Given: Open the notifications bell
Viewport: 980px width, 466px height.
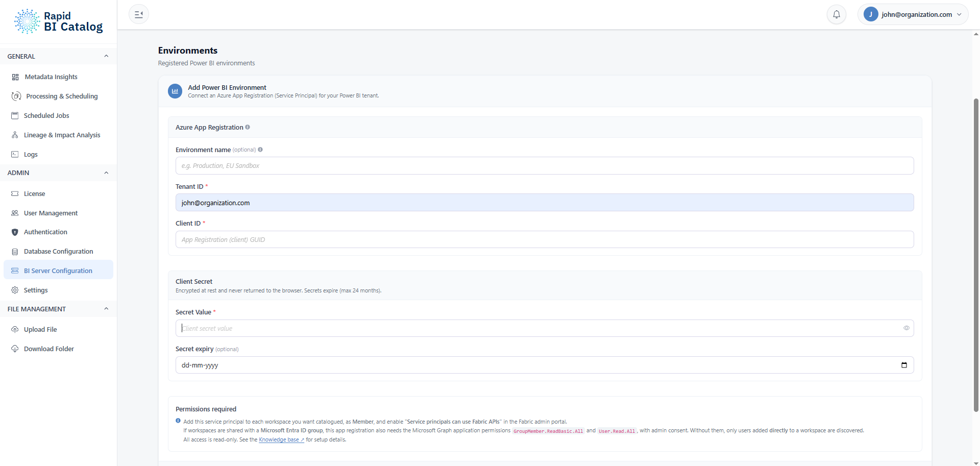Looking at the screenshot, I should pos(837,14).
